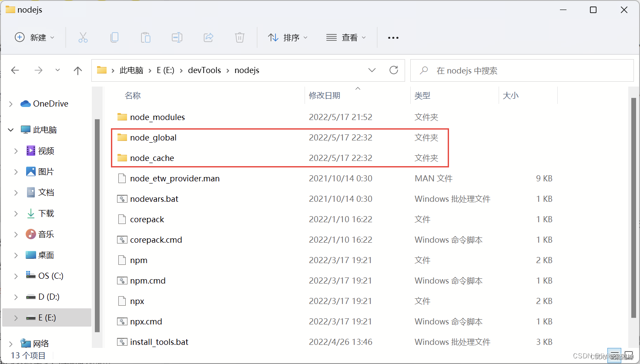Go forward with the right arrow
Viewport: 640px width, 364px height.
point(38,70)
